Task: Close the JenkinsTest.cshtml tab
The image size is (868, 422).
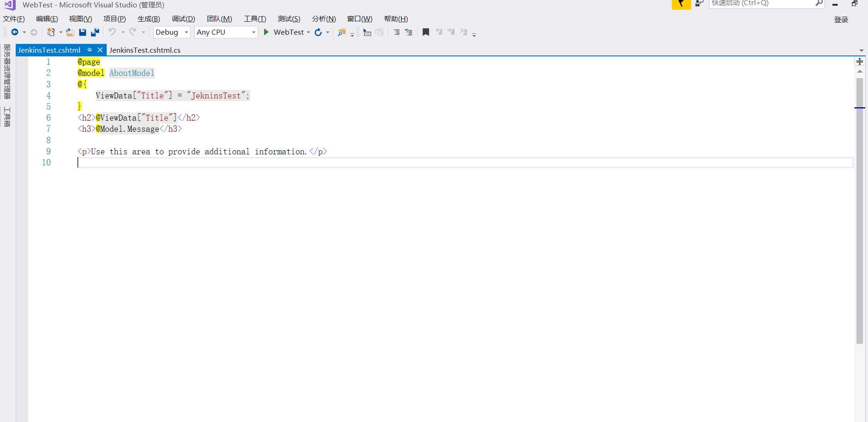Action: (x=100, y=50)
